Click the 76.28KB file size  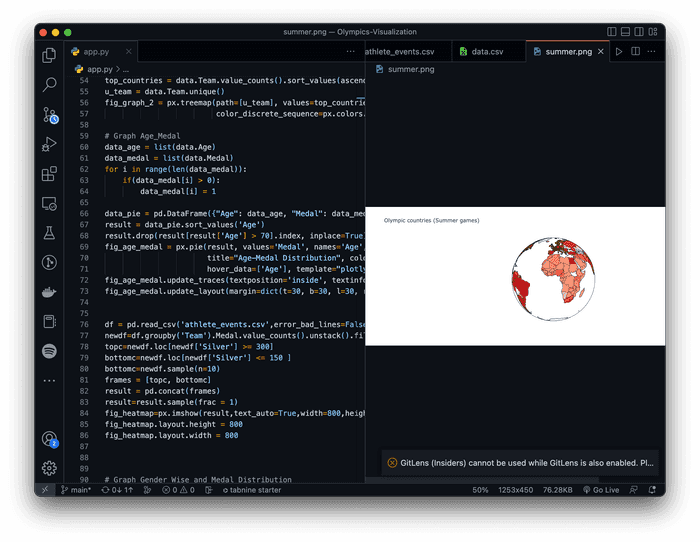click(x=558, y=490)
